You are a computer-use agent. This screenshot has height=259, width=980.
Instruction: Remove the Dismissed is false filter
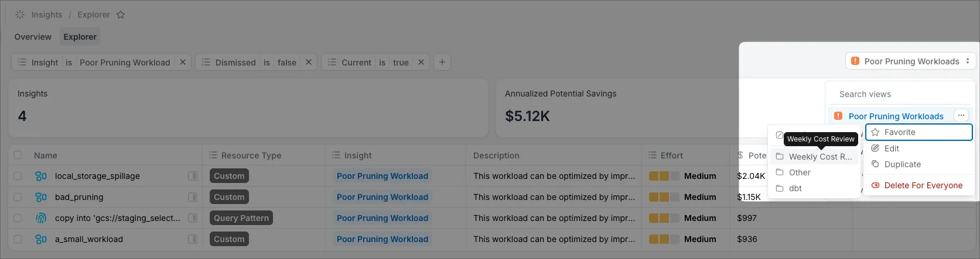click(x=309, y=62)
